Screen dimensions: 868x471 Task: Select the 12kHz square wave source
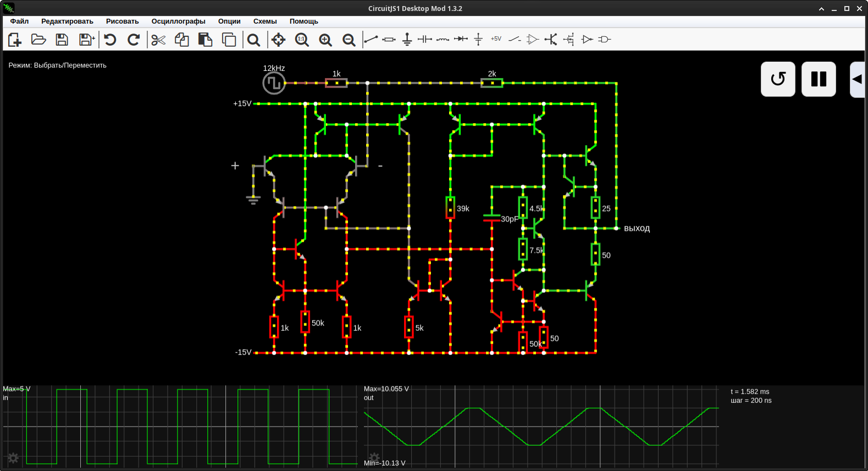274,83
